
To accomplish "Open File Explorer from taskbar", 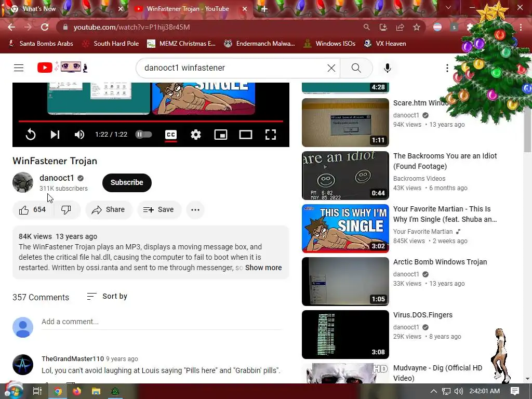I will click(96, 391).
